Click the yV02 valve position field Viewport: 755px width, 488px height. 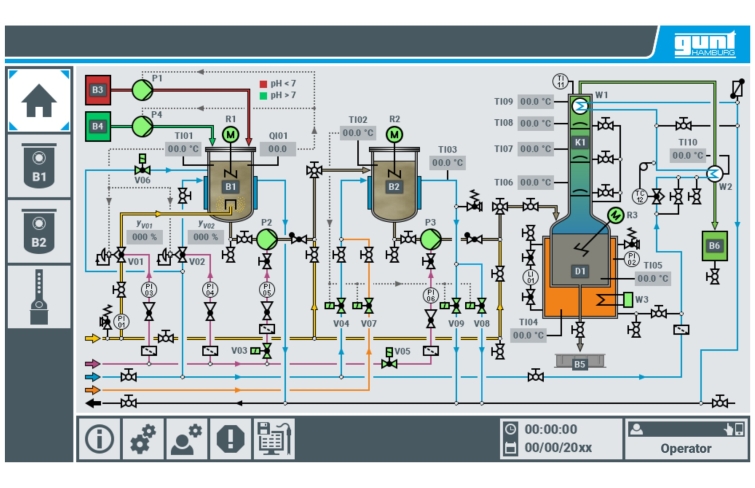(206, 237)
